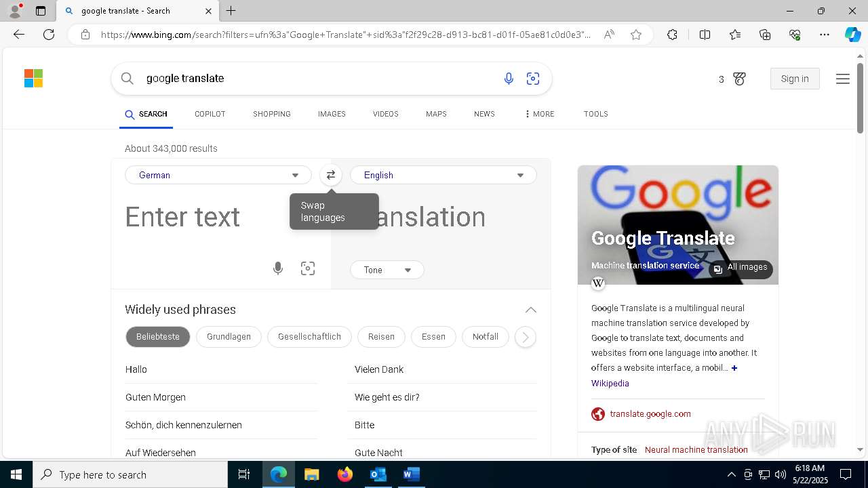Click the browser back arrow
The height and width of the screenshot is (488, 868).
click(19, 35)
